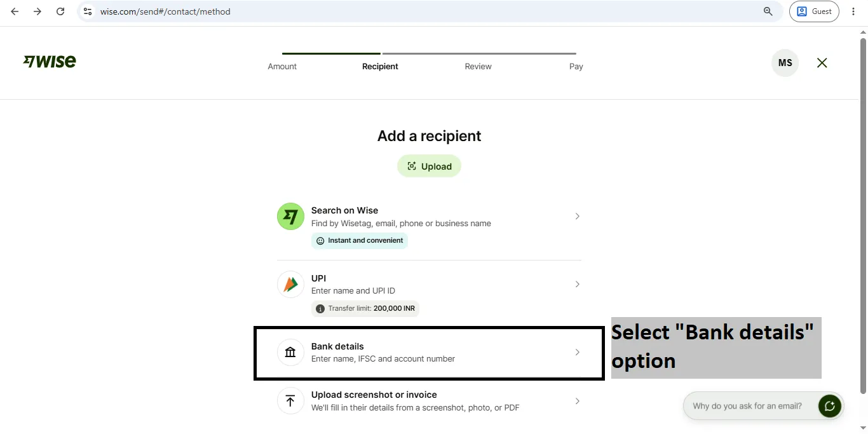Open the MS profile avatar
This screenshot has height=434, width=868.
785,63
